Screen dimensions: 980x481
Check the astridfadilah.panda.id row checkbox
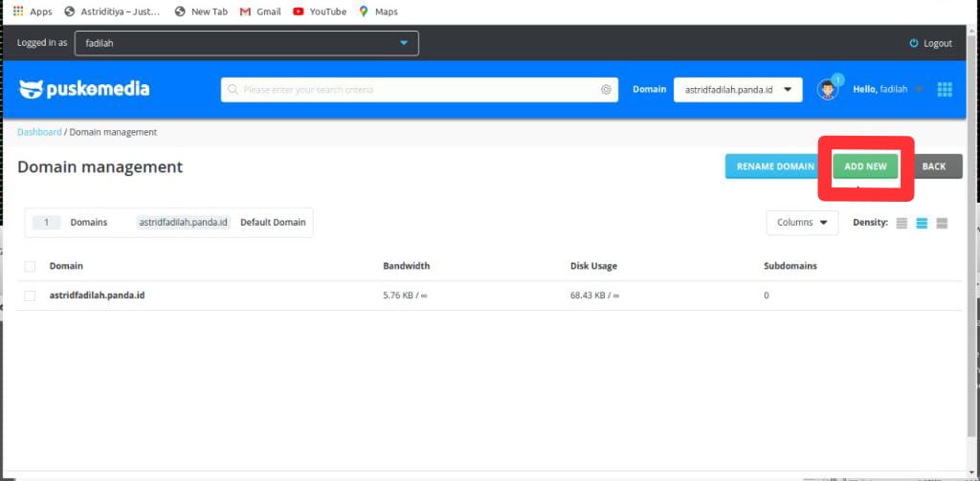pos(30,295)
